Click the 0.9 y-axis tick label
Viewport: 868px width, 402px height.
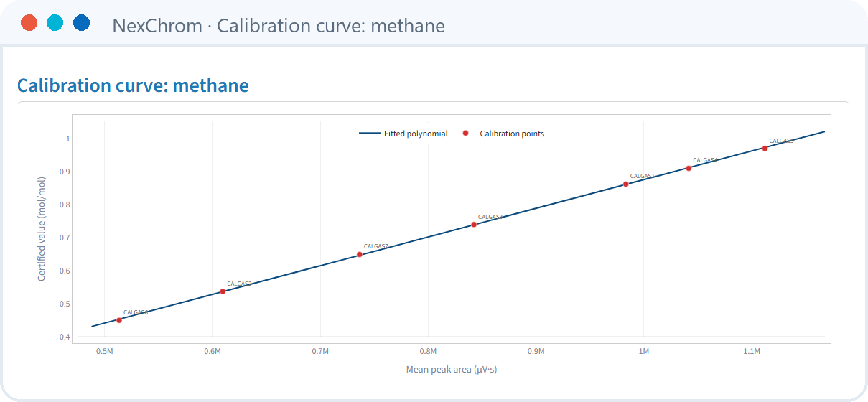[x=64, y=172]
